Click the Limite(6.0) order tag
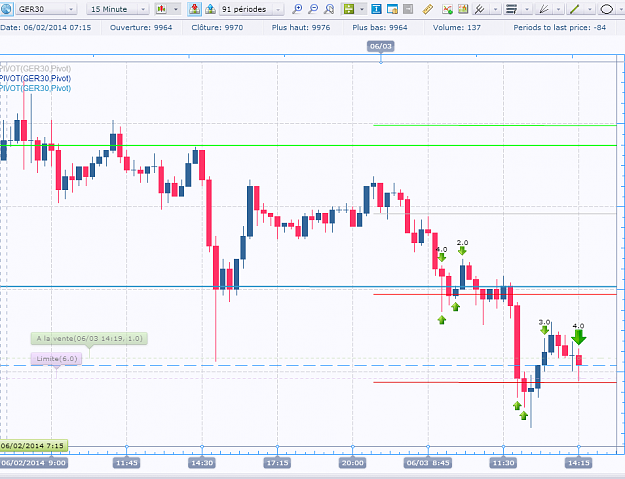The height and width of the screenshot is (479, 625). (57, 359)
